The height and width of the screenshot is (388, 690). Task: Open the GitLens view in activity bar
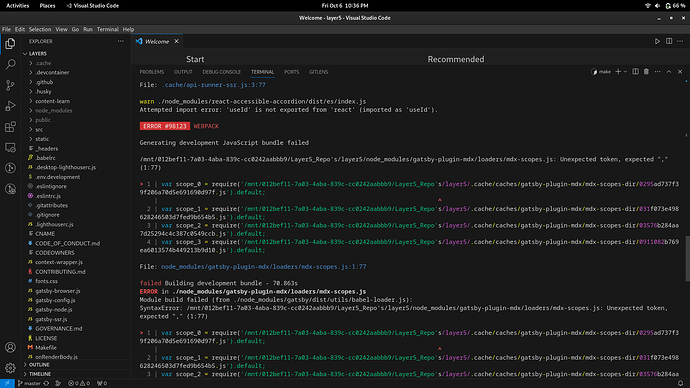pos(10,168)
